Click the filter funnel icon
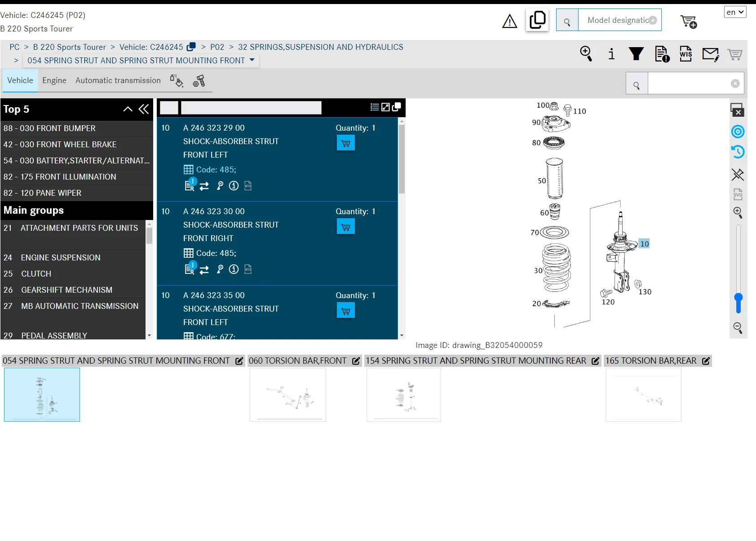756x541 pixels. coord(636,54)
